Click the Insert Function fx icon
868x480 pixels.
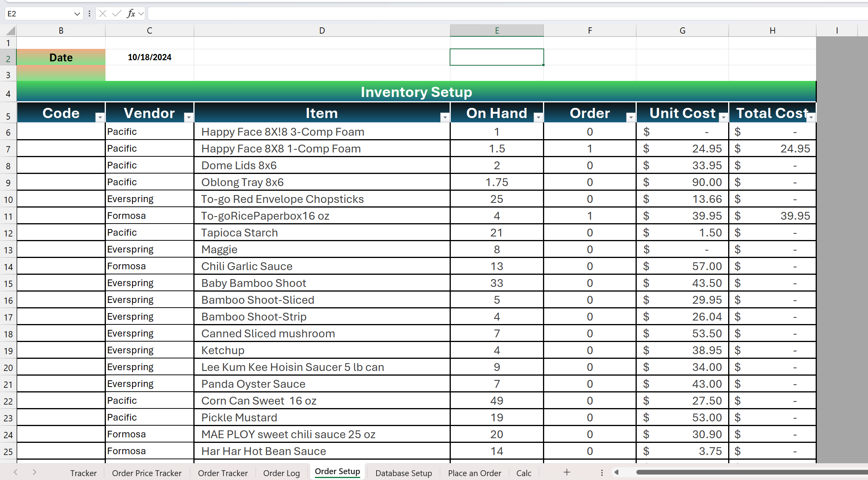click(131, 14)
